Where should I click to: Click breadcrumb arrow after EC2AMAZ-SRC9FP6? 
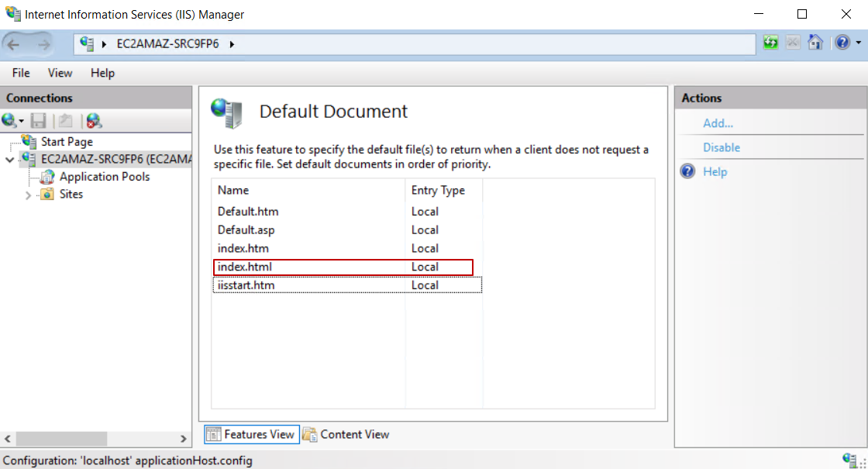pyautogui.click(x=232, y=43)
